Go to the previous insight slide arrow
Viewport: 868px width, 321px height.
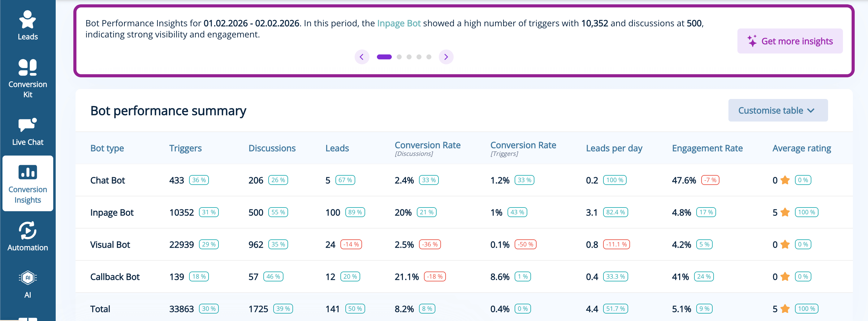tap(361, 57)
